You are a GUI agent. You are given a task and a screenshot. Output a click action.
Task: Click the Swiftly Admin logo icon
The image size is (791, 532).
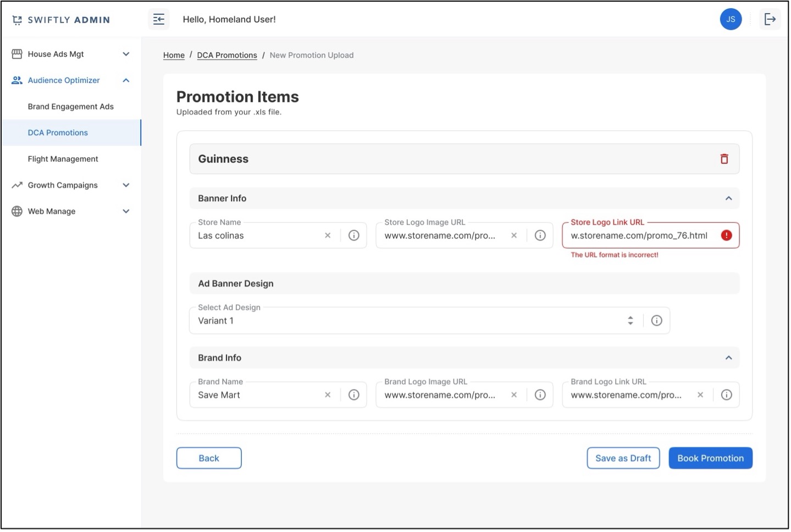click(x=16, y=19)
